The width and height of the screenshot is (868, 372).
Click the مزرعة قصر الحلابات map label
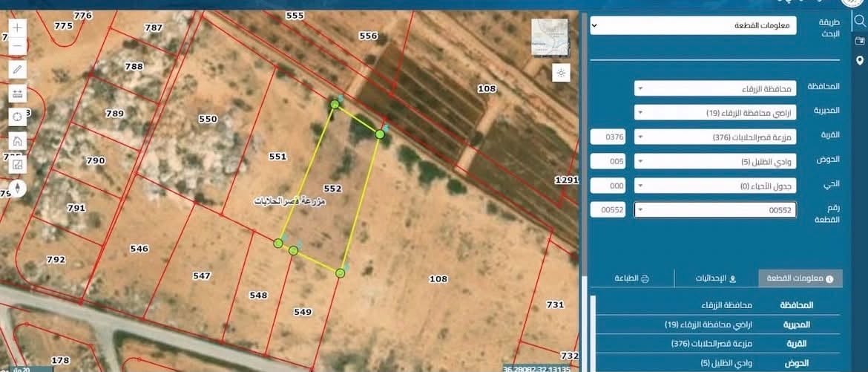coord(289,201)
